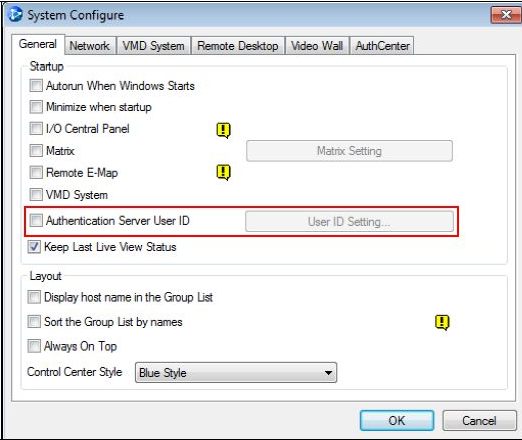Check the VMD System startup checkbox
522x440 pixels.
tap(36, 194)
